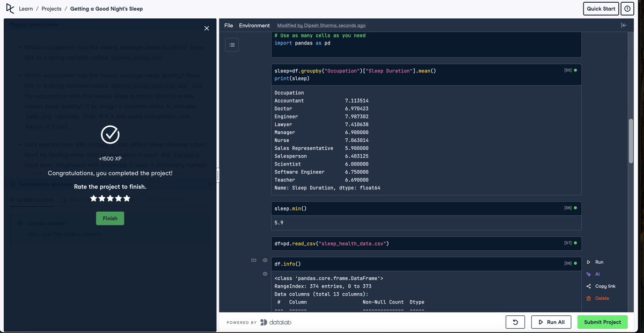
Task: Click the 5.9 output value
Action: pos(279,222)
